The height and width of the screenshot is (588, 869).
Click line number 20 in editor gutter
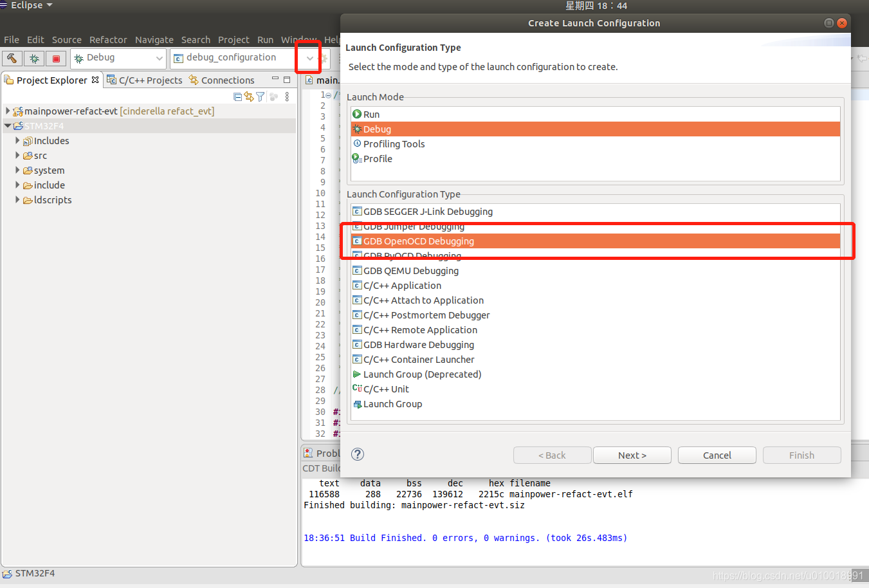tap(320, 302)
